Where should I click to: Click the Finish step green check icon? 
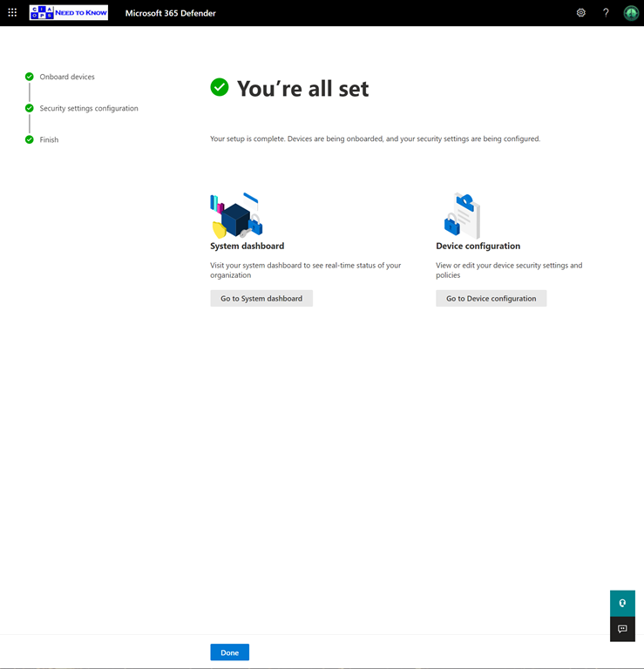[30, 139]
